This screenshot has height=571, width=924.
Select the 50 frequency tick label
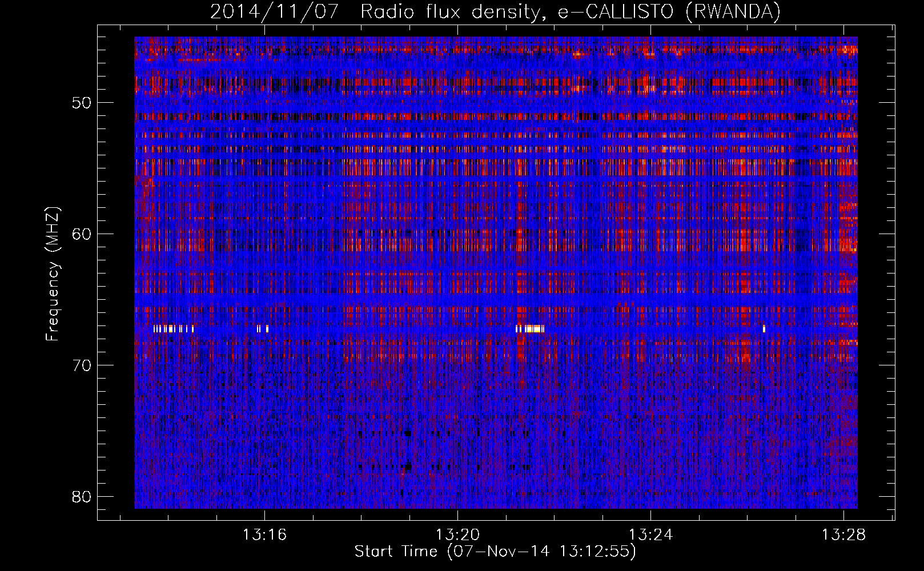coord(82,103)
